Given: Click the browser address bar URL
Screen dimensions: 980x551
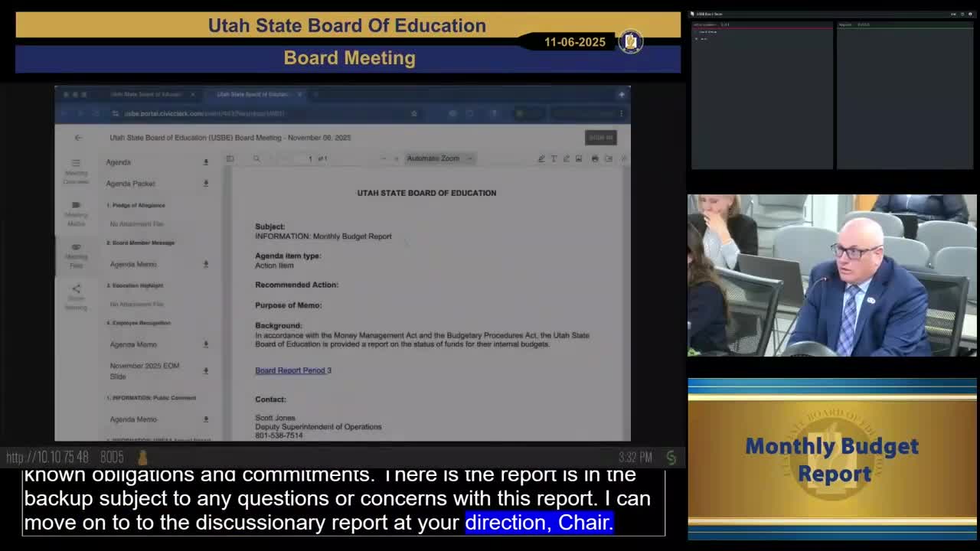Looking at the screenshot, I should 204,114.
